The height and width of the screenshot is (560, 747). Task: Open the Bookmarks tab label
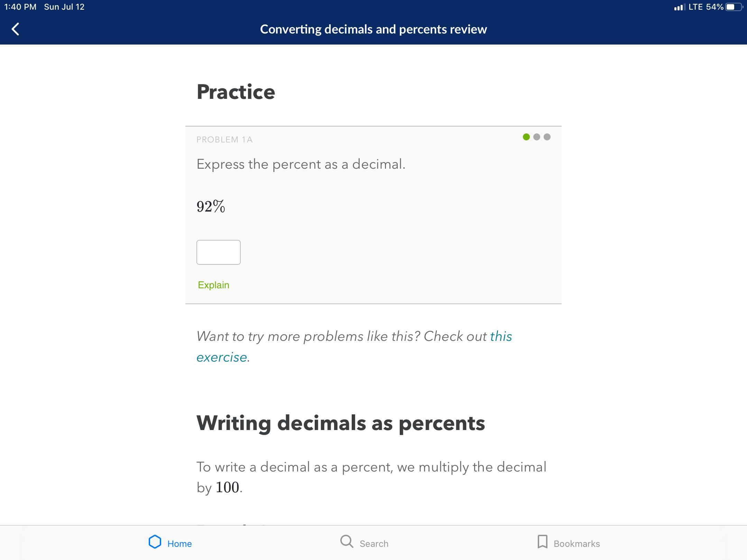577,544
